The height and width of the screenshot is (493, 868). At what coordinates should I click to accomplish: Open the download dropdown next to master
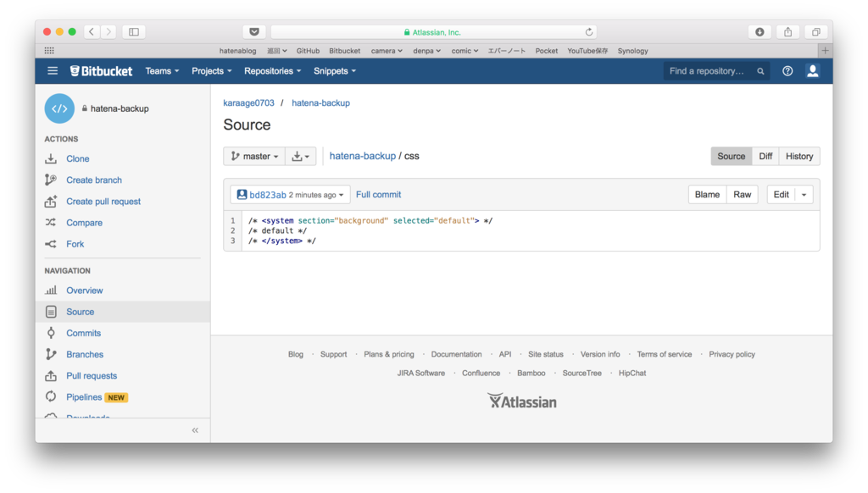(301, 157)
